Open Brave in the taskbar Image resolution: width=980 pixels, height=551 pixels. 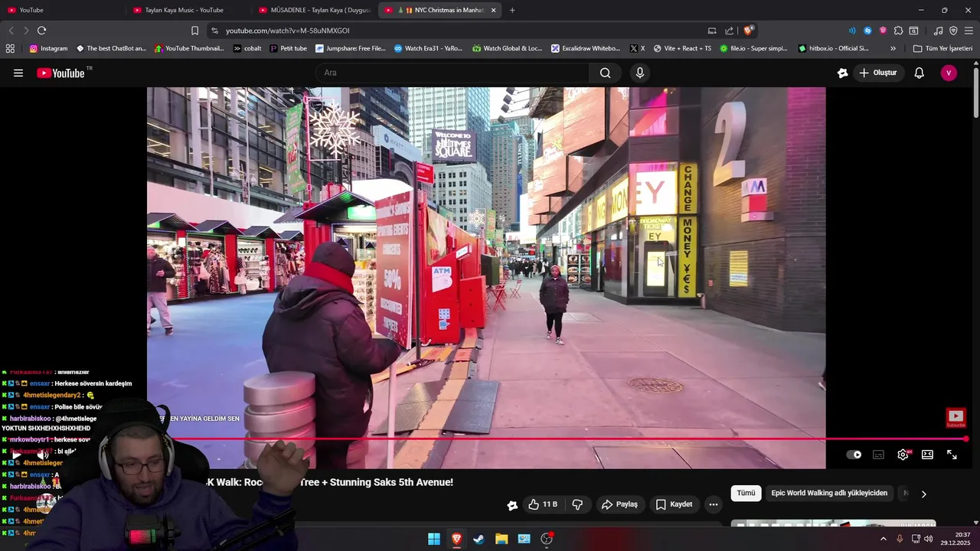[456, 539]
